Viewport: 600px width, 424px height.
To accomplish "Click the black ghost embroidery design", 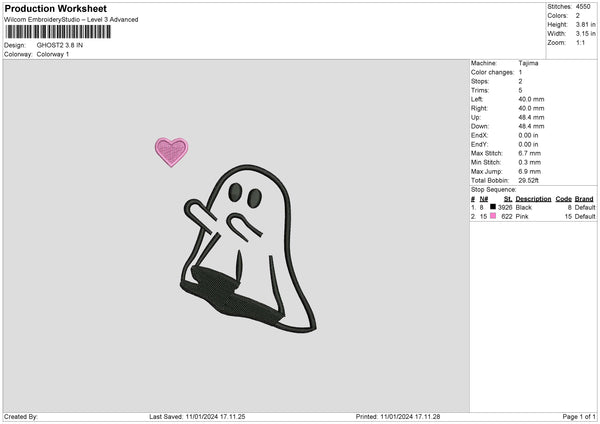I will [x=248, y=249].
